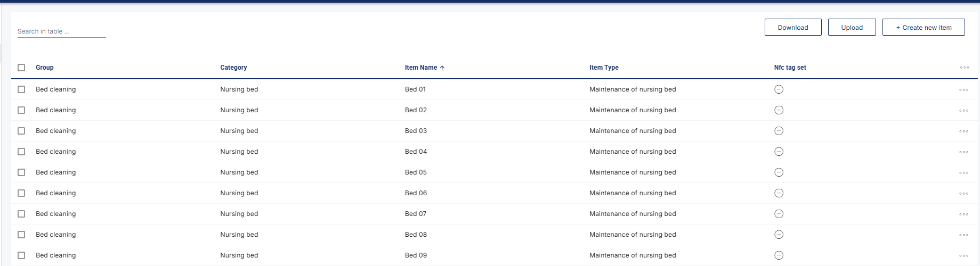Open three-dot menu for Bed 07 row
This screenshot has height=266, width=980.
tap(963, 214)
